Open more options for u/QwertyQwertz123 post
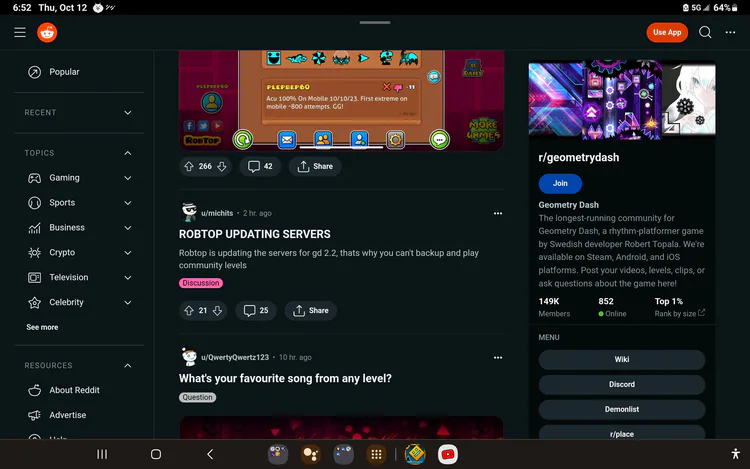750x469 pixels. 498,358
